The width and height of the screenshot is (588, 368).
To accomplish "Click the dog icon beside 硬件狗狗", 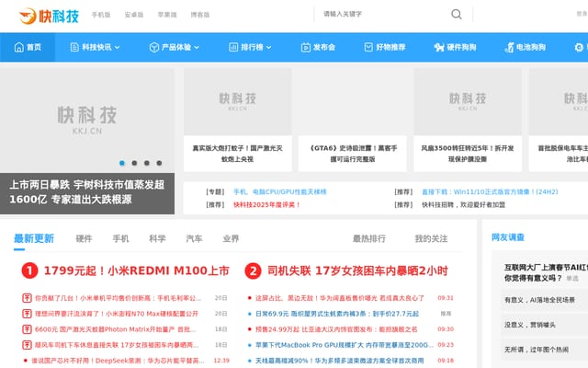I will (x=439, y=47).
